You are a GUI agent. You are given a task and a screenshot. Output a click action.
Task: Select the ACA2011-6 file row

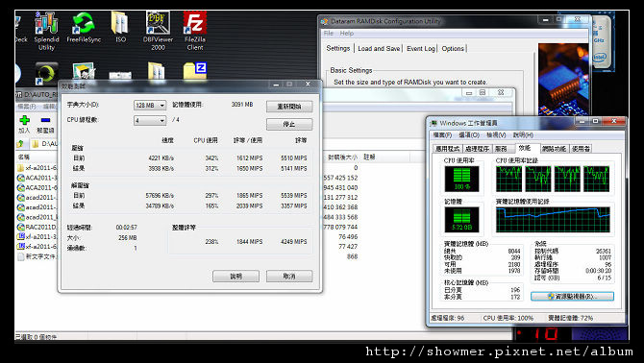[x=37, y=188]
